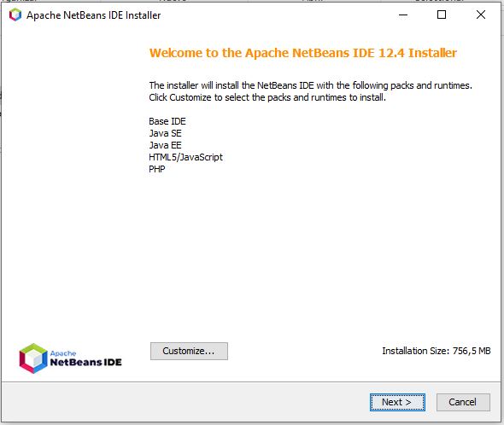Cancel the NetBeans installation
The image size is (504, 425).
click(463, 402)
